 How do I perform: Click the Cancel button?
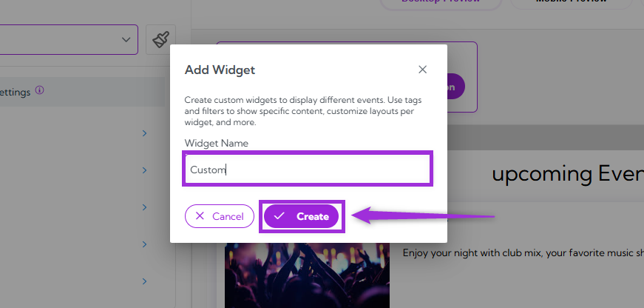220,216
